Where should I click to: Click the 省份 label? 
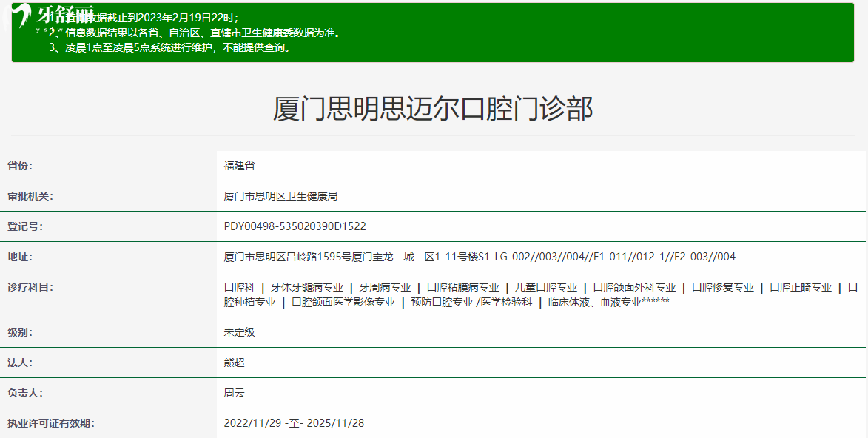20,166
